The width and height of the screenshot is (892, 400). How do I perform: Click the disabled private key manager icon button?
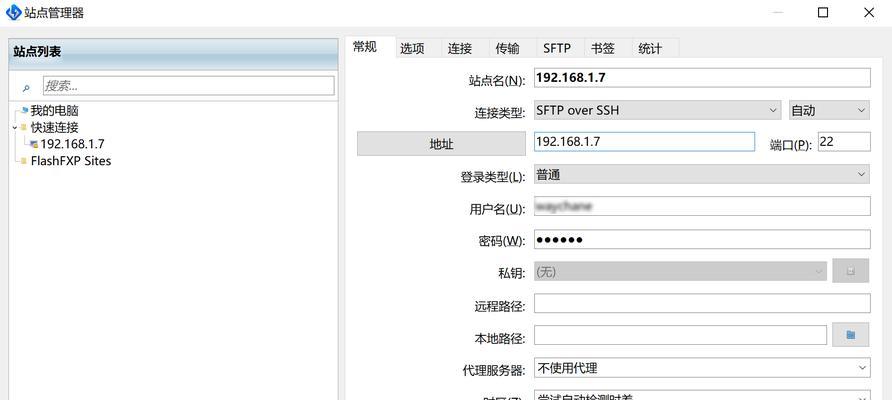[850, 271]
